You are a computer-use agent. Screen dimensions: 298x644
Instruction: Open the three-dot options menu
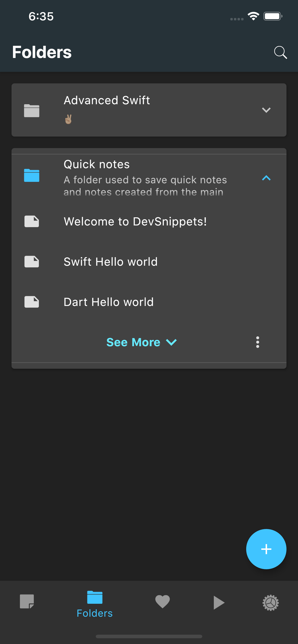257,342
